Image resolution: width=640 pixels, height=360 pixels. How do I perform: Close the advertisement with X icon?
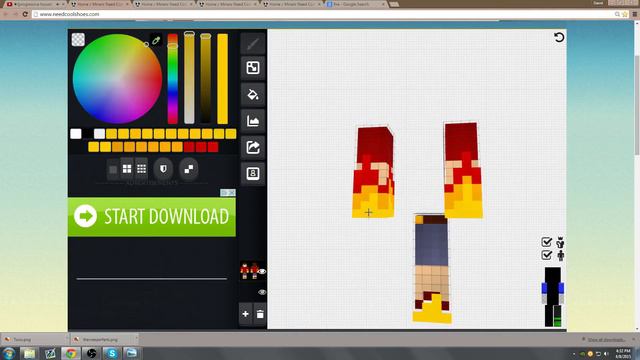click(x=232, y=193)
